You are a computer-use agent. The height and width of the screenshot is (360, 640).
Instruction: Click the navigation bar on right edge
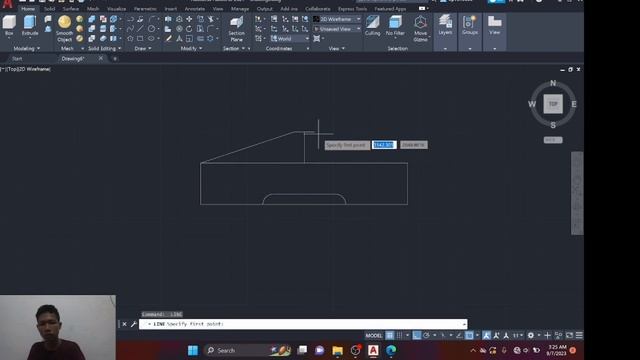click(x=577, y=193)
